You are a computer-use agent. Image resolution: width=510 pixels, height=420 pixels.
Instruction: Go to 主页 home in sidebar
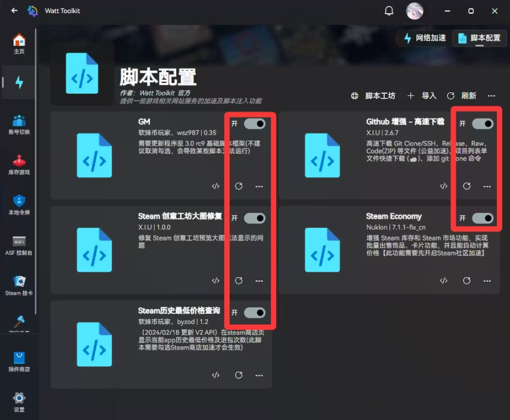[x=19, y=44]
